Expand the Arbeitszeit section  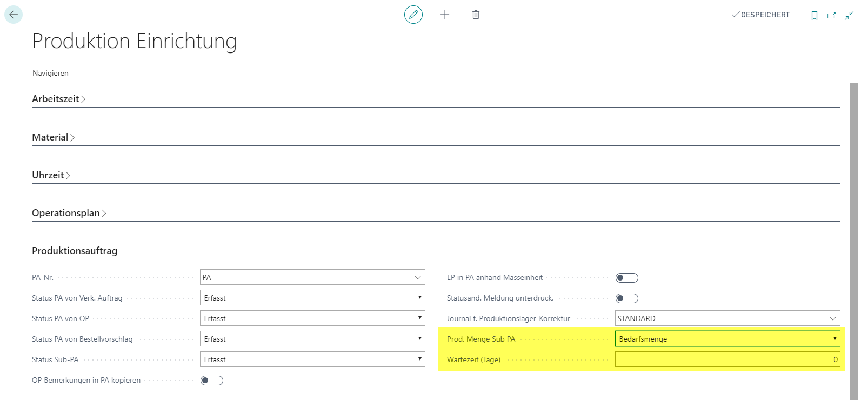click(58, 99)
